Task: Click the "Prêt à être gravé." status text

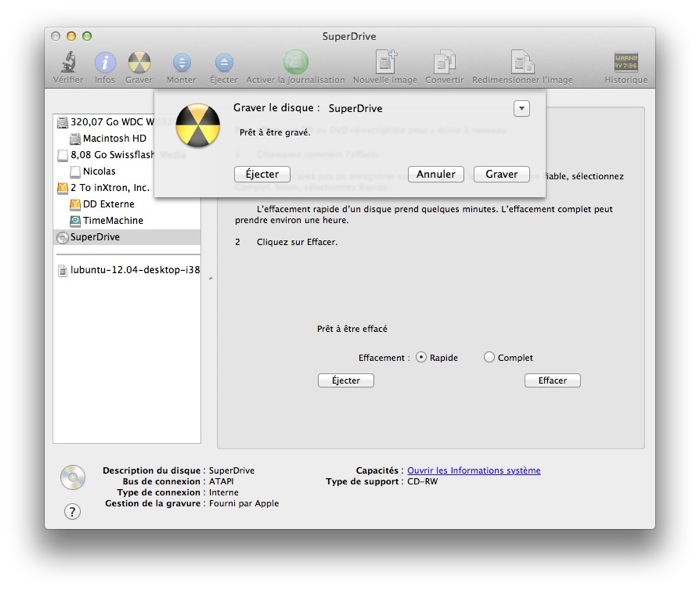Action: (x=275, y=133)
